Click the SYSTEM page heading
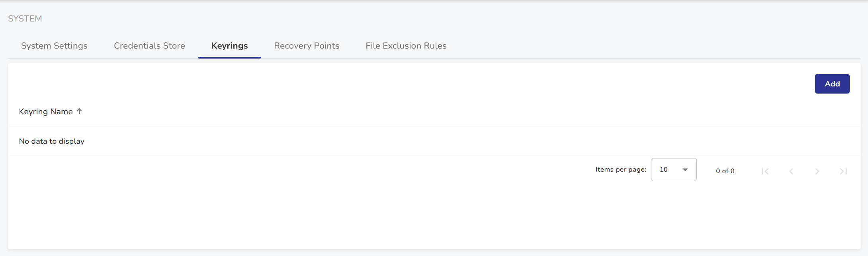The width and height of the screenshot is (868, 256). pyautogui.click(x=25, y=19)
